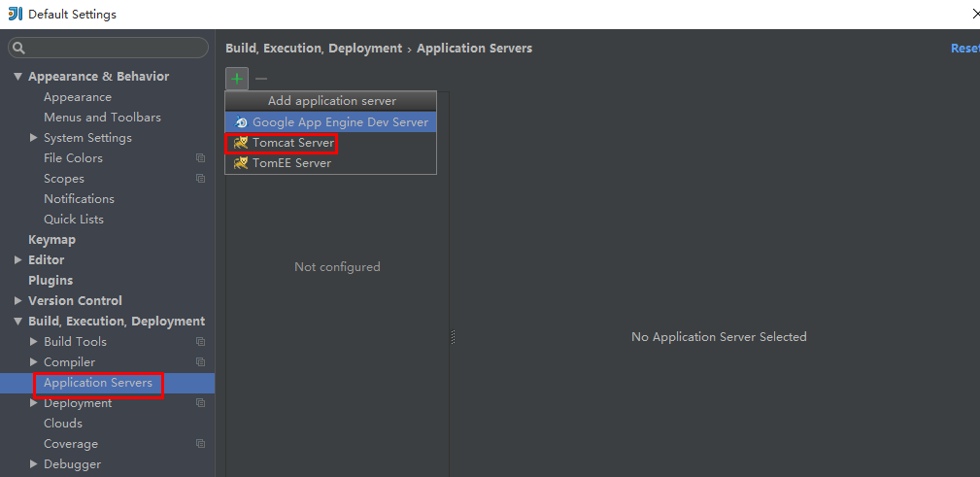Viewport: 980px width, 477px height.
Task: Click project-level icon beside Scopes
Action: pyautogui.click(x=201, y=179)
